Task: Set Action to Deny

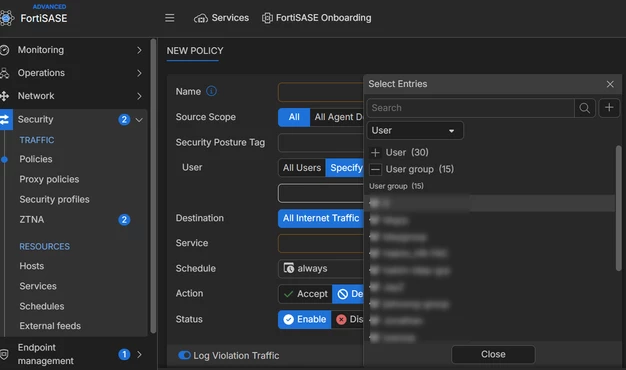Action: 348,294
